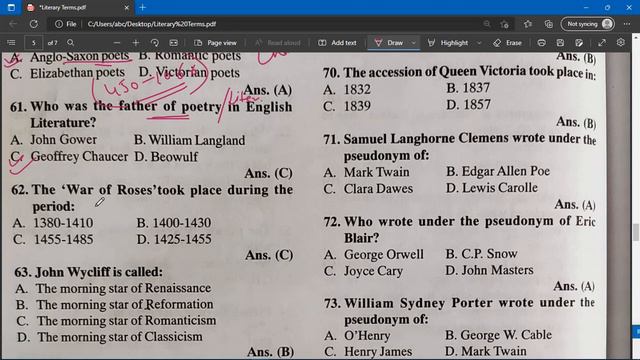Refresh the current page

tap(33, 24)
